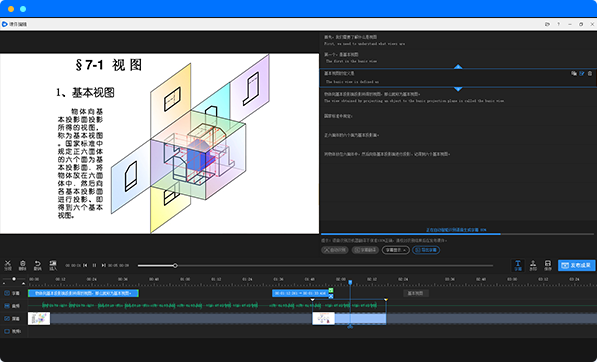
Task: Toggle the subtitle track visibility checkbox
Action: point(7,293)
